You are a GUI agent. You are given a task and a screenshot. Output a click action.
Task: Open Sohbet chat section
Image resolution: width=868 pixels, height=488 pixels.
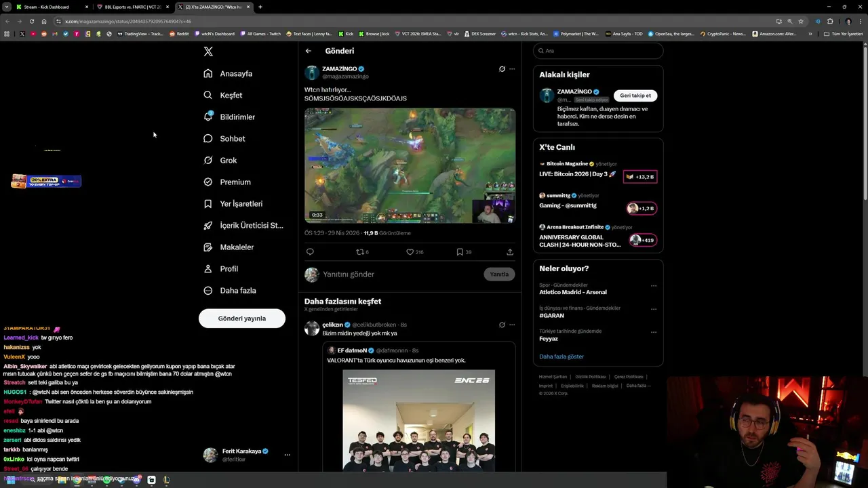[224, 138]
